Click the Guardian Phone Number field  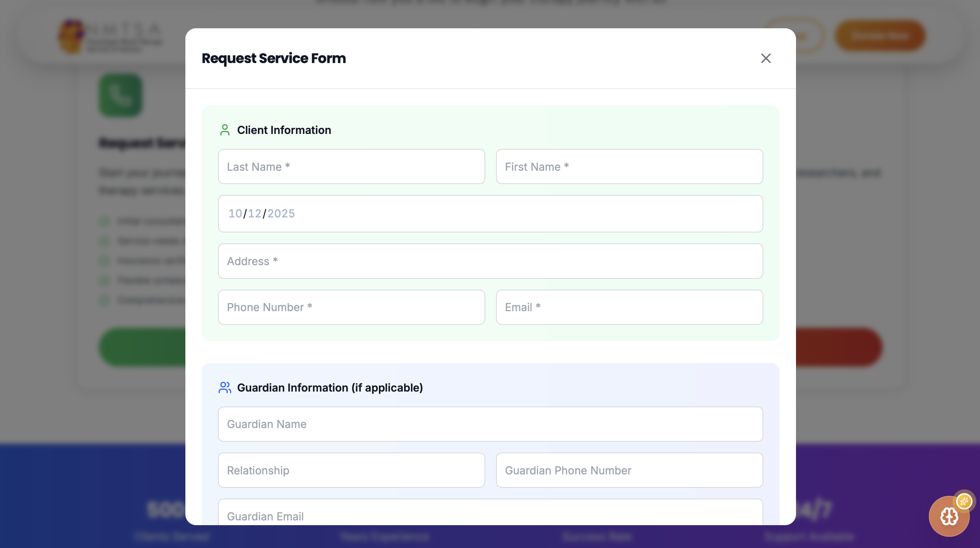pos(629,470)
